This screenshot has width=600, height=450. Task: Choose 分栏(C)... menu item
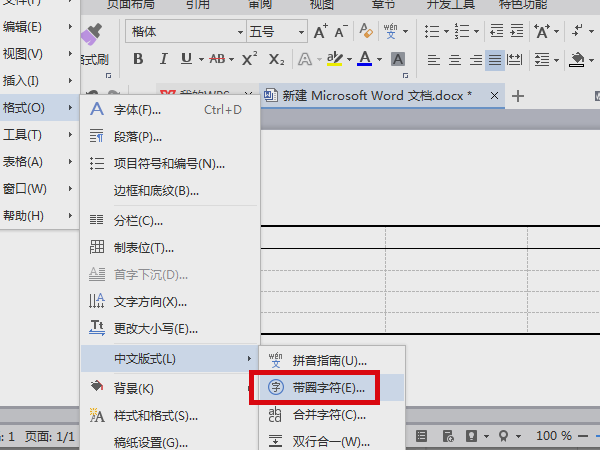[170, 221]
